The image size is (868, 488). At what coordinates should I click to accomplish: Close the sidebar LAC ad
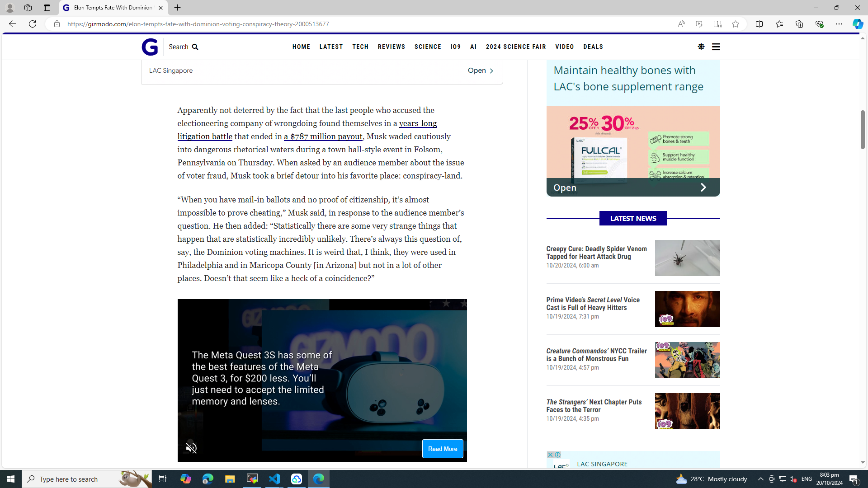coord(550,455)
